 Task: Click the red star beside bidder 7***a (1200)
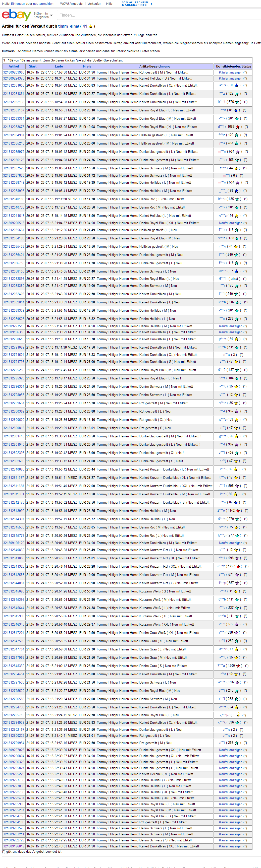(238, 666)
